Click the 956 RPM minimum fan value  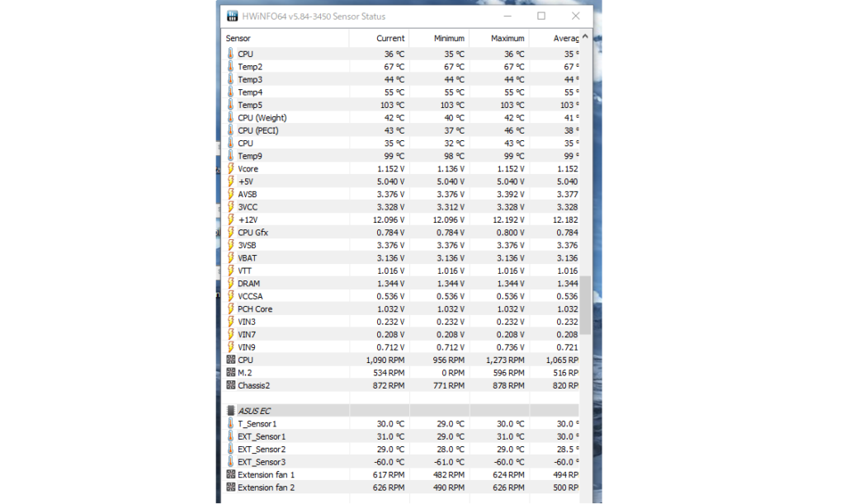pos(448,360)
